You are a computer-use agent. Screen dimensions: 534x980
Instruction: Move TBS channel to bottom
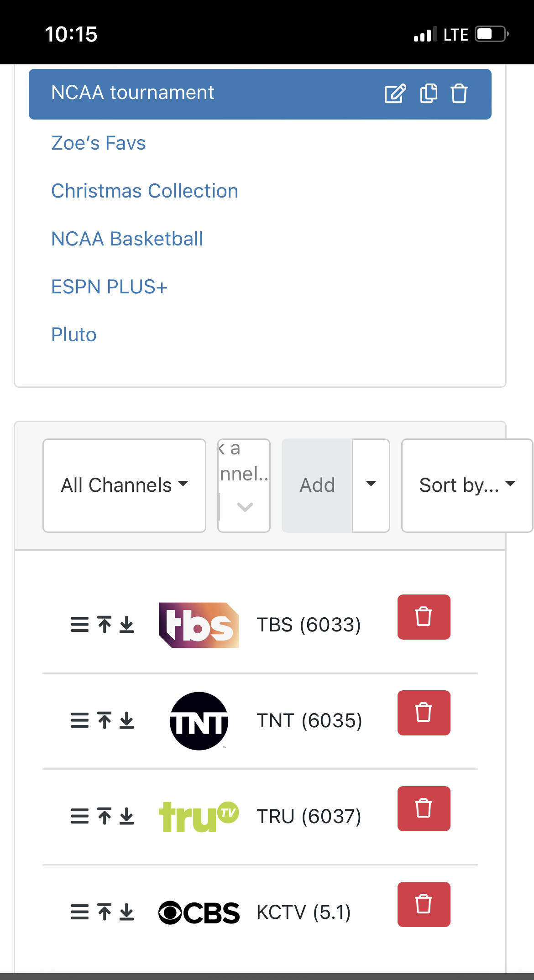pos(127,625)
